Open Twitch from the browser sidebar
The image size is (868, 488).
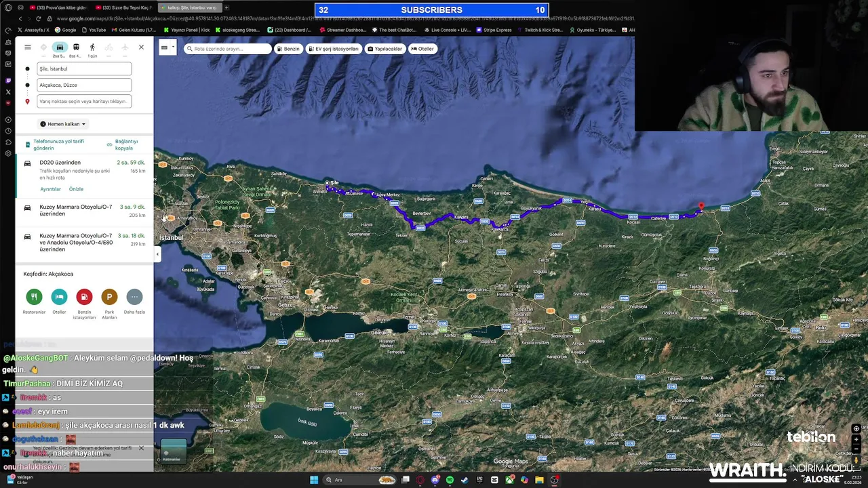pos(8,81)
